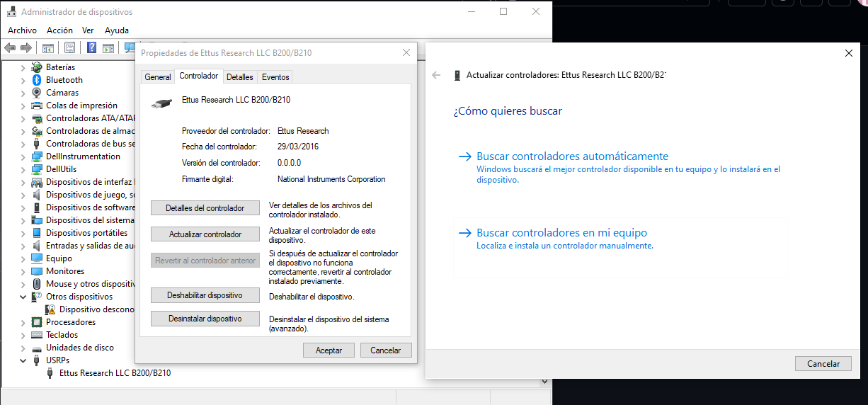Click the Back arrow in Device Manager toolbar
The height and width of the screenshot is (405, 868).
10,47
